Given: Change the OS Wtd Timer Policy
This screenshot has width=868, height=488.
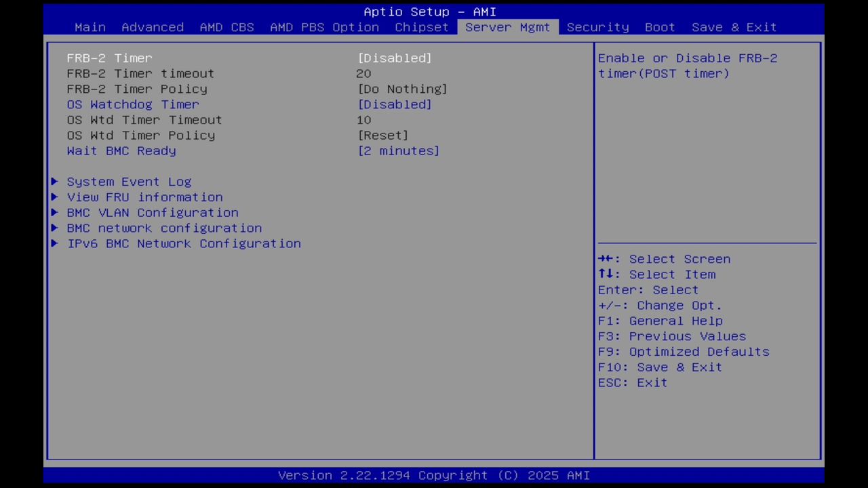Looking at the screenshot, I should (x=382, y=135).
